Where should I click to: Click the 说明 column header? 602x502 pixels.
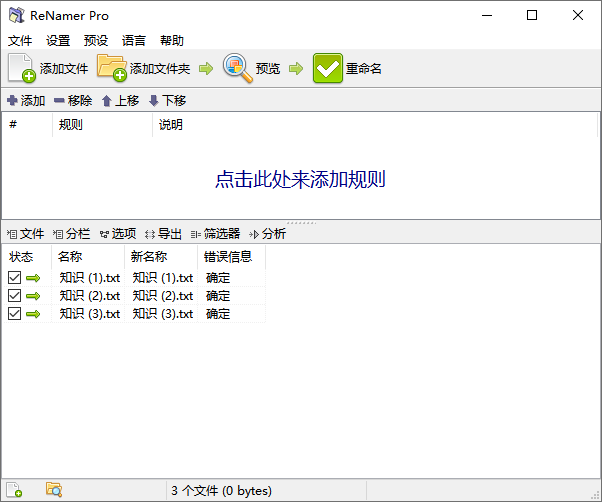(x=375, y=125)
